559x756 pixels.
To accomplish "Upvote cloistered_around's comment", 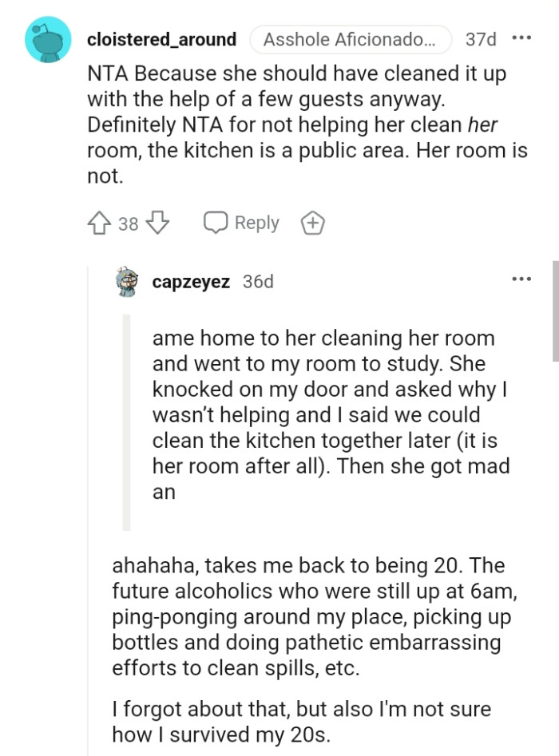I will (100, 224).
